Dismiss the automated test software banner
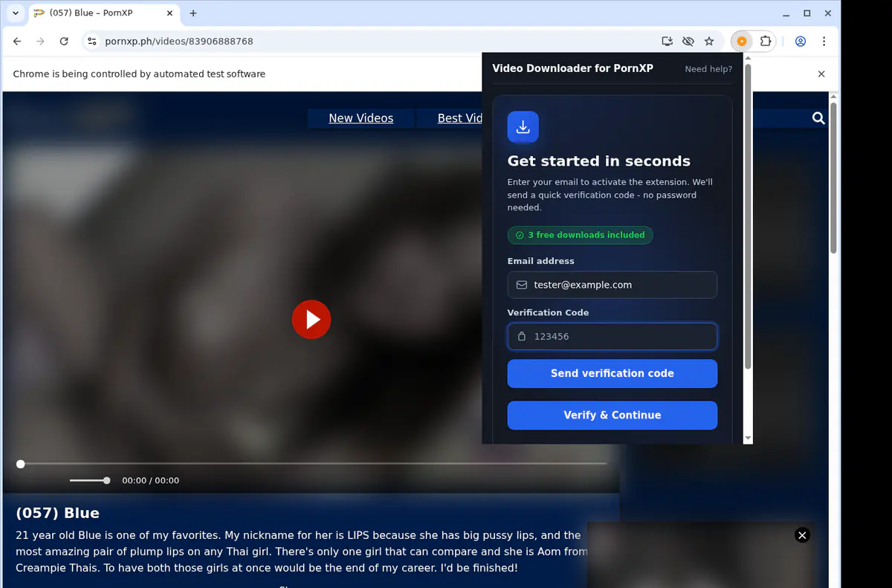Image resolution: width=892 pixels, height=588 pixels. click(x=821, y=74)
